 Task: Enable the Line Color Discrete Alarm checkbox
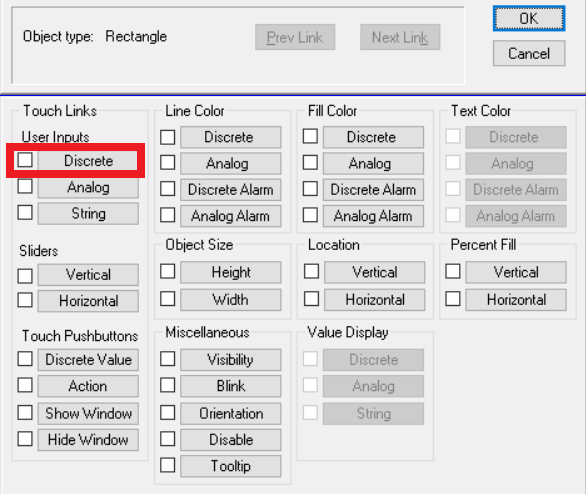[x=167, y=189]
